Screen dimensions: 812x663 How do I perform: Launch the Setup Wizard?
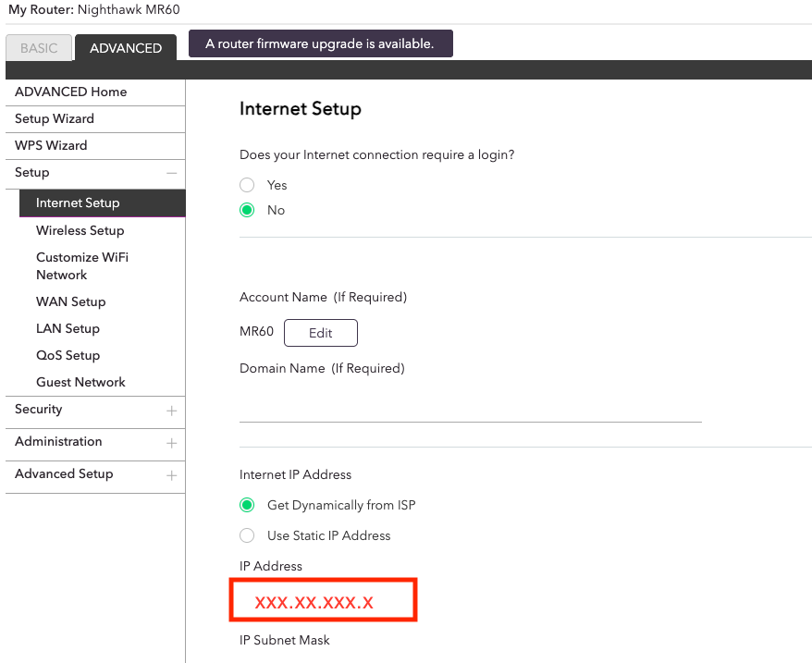pyautogui.click(x=55, y=119)
